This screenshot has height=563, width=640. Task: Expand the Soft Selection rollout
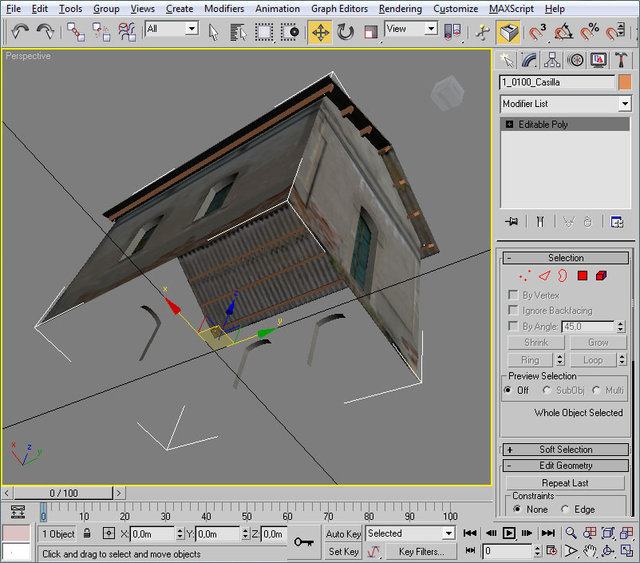565,449
